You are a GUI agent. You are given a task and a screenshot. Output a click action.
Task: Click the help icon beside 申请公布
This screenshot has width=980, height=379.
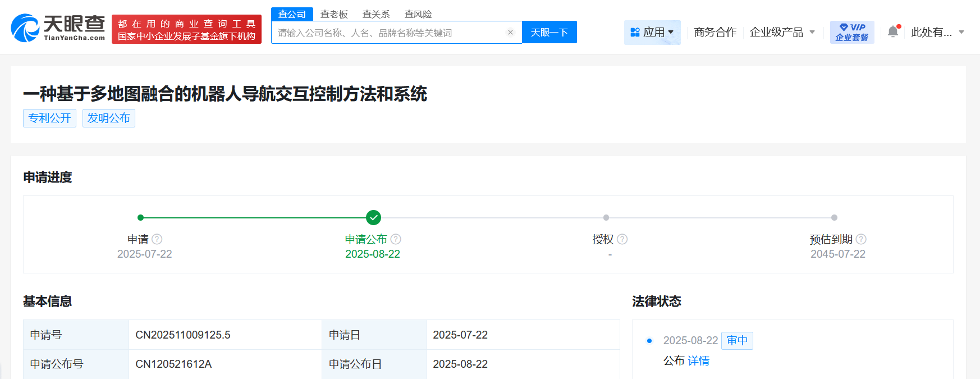pyautogui.click(x=396, y=239)
